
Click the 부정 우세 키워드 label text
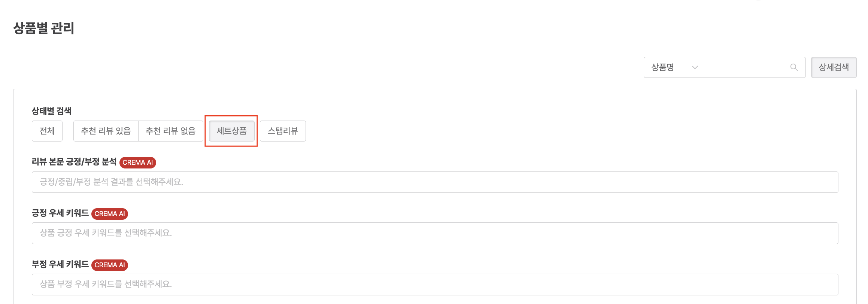pyautogui.click(x=60, y=264)
